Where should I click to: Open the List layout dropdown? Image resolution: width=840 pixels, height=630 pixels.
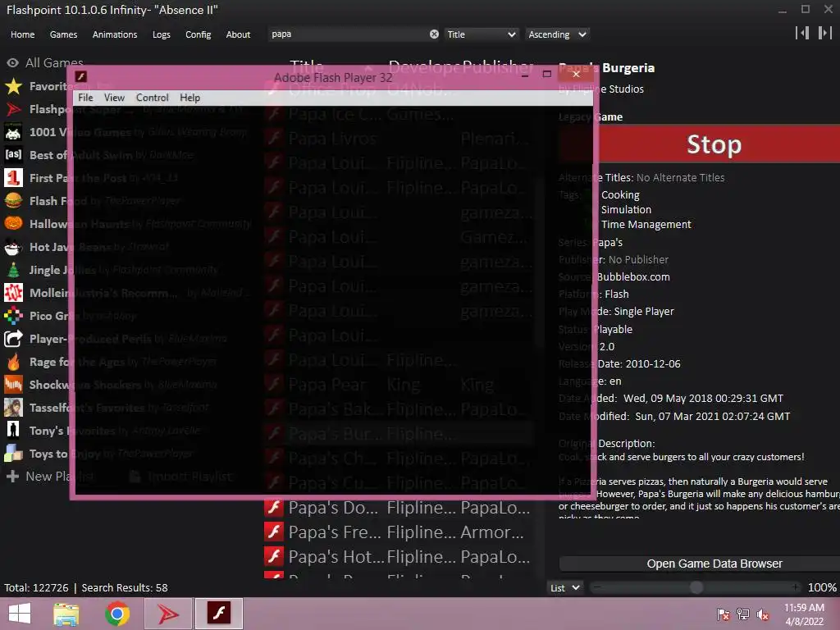point(564,587)
